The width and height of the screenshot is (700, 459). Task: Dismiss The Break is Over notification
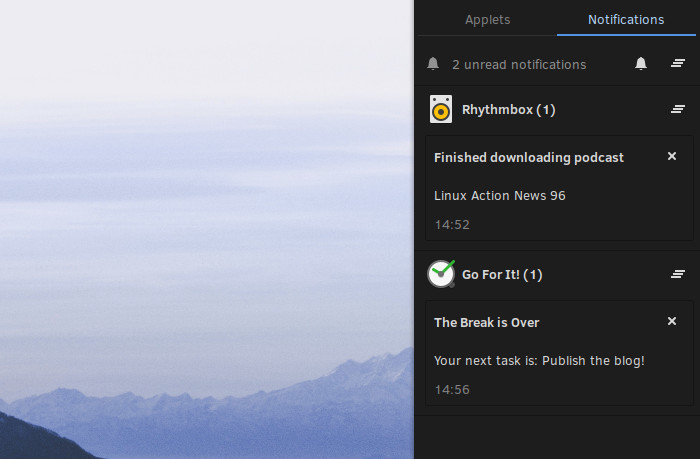(x=672, y=321)
